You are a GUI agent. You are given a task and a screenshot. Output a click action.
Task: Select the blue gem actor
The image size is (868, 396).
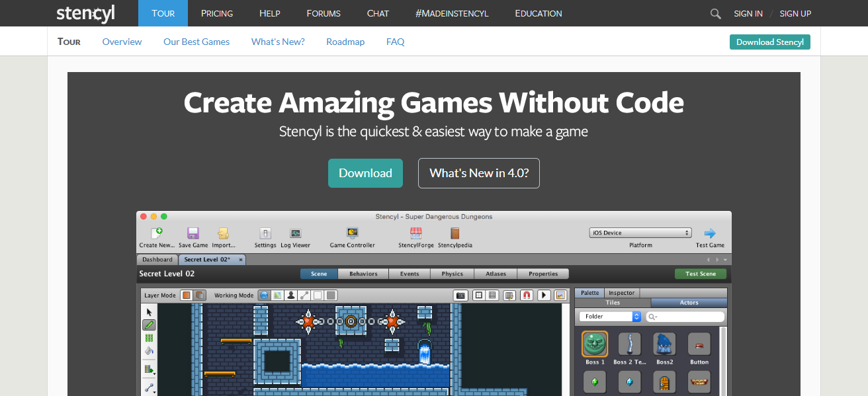(x=629, y=381)
